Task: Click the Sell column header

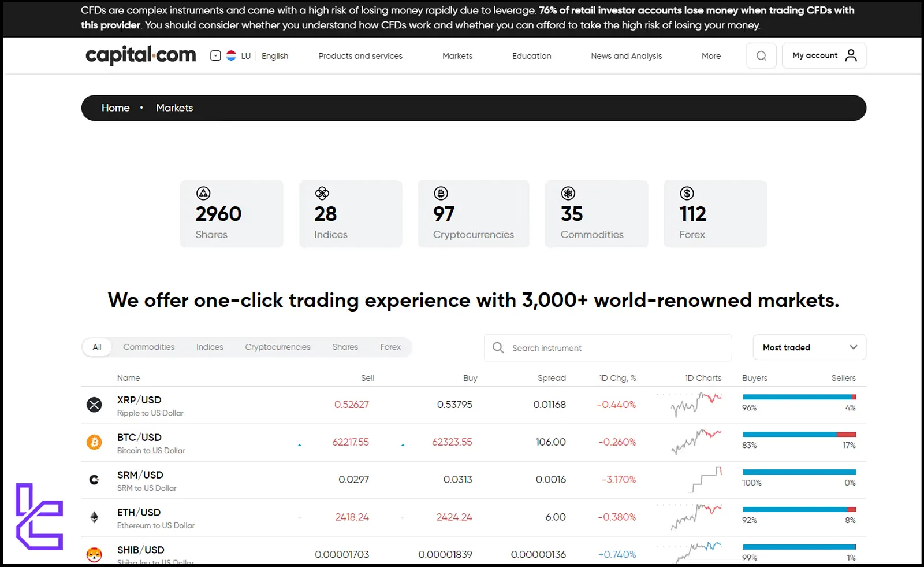Action: coord(368,378)
